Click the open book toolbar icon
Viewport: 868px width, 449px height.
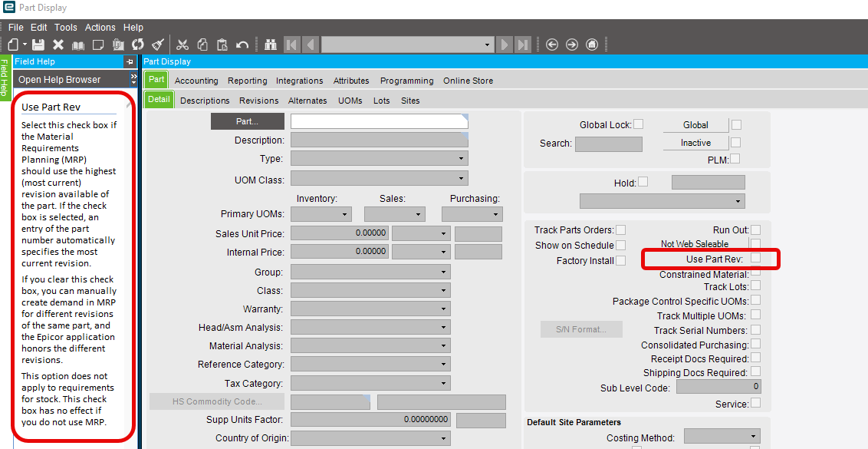[x=78, y=45]
